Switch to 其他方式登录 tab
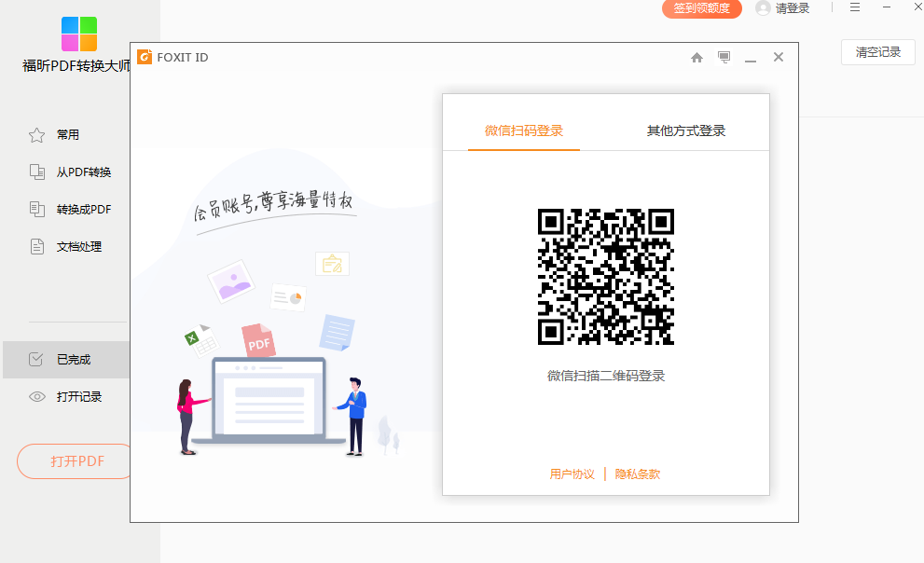 (x=686, y=130)
